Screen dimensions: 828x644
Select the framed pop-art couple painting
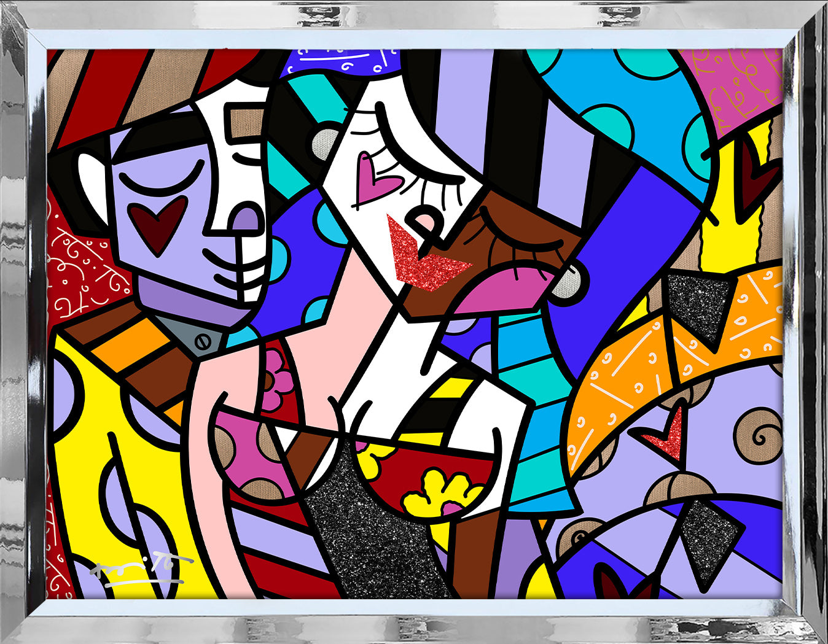click(414, 322)
